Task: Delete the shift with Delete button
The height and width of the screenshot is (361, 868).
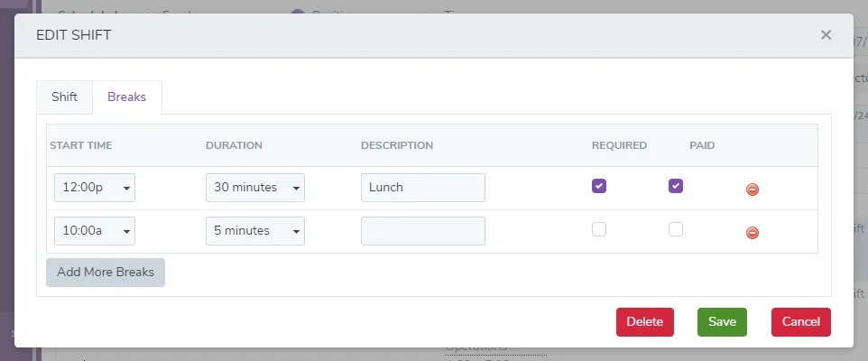Action: (x=645, y=322)
